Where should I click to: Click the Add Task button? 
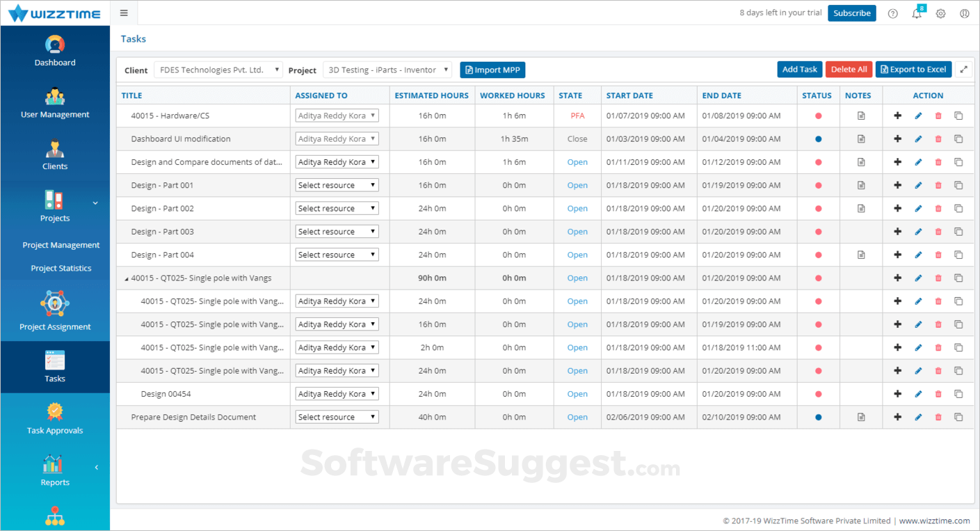[x=799, y=70]
